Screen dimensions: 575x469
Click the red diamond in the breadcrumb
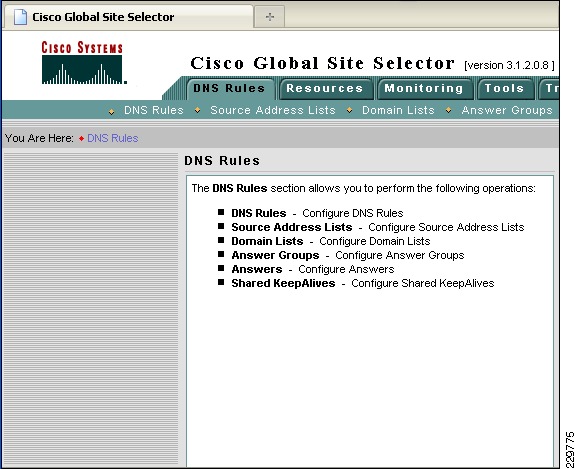(x=81, y=139)
